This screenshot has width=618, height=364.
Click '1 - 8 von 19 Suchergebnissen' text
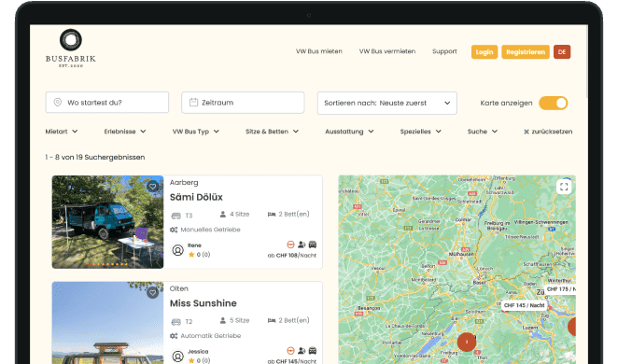(95, 157)
